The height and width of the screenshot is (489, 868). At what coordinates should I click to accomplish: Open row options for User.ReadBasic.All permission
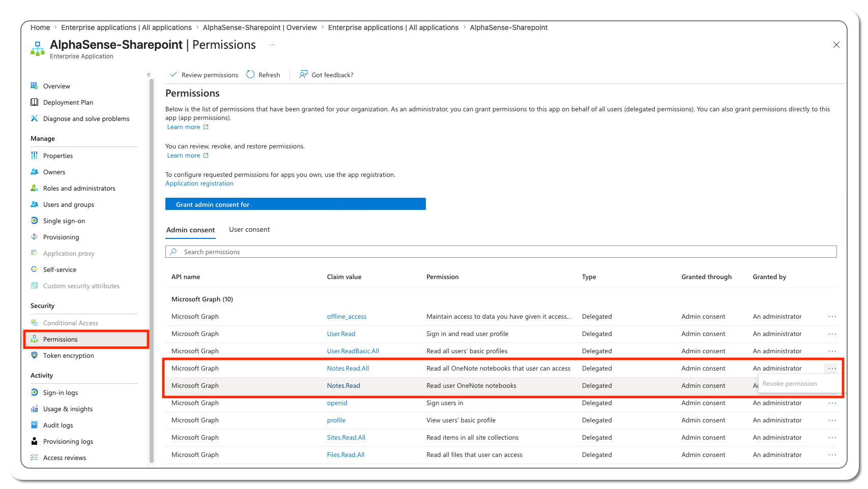coord(832,351)
